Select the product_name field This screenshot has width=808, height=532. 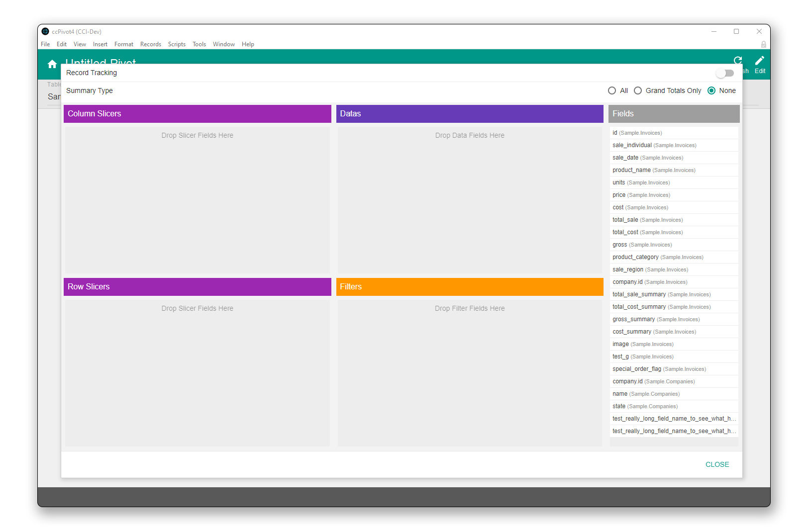674,170
